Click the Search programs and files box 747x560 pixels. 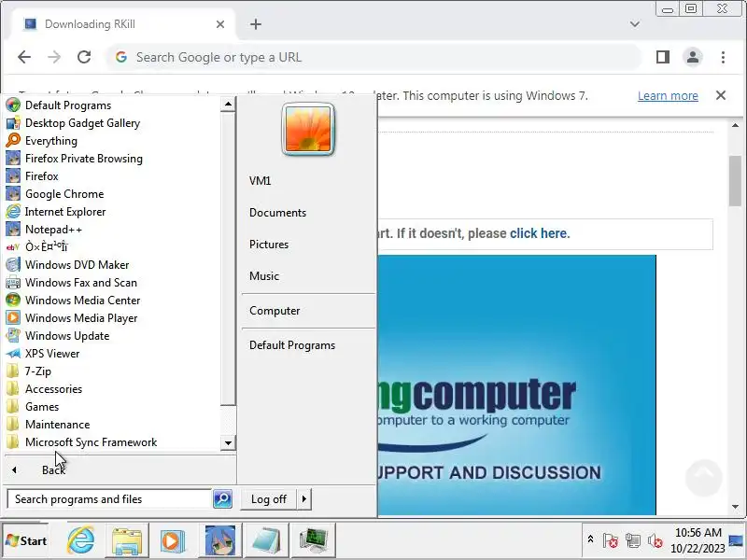[x=109, y=499]
